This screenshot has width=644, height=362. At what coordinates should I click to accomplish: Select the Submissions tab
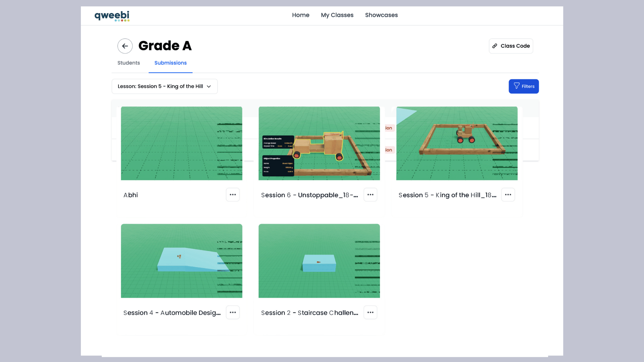(x=170, y=63)
